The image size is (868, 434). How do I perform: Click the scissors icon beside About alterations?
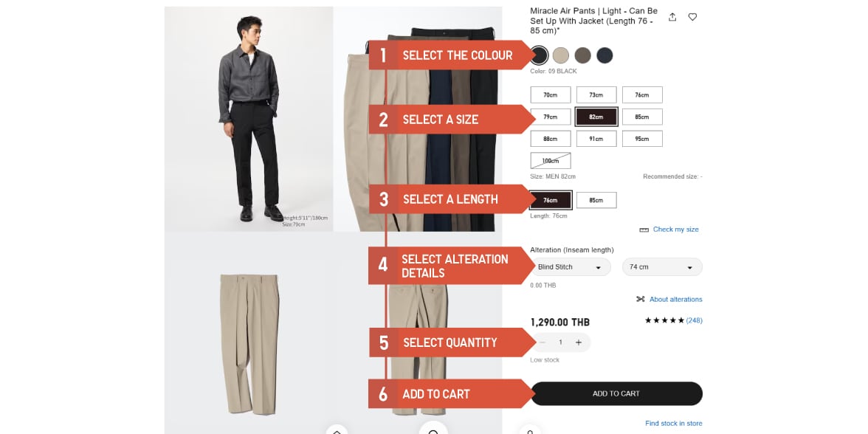pos(641,300)
